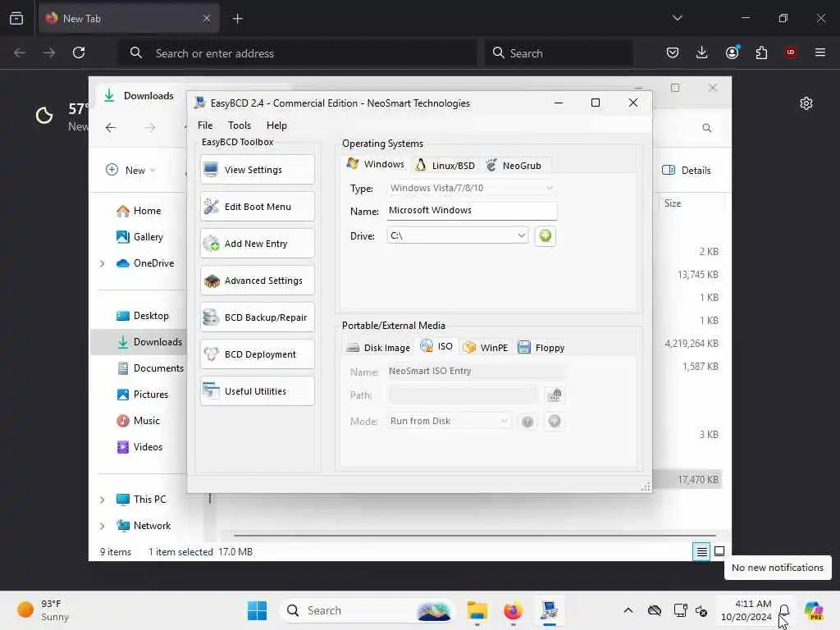
Task: Open the Windows Type dropdown
Action: click(x=472, y=188)
